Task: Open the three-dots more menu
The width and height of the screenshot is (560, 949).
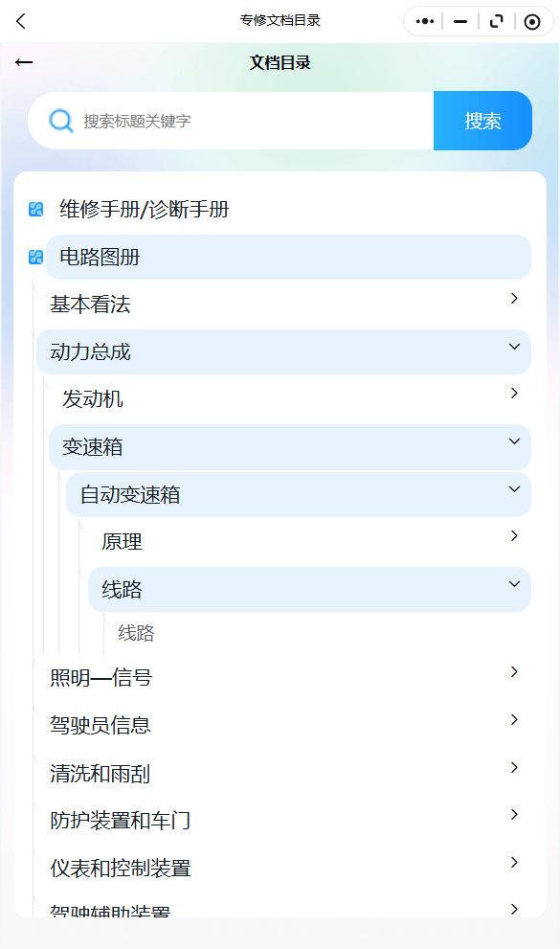Action: 424,22
